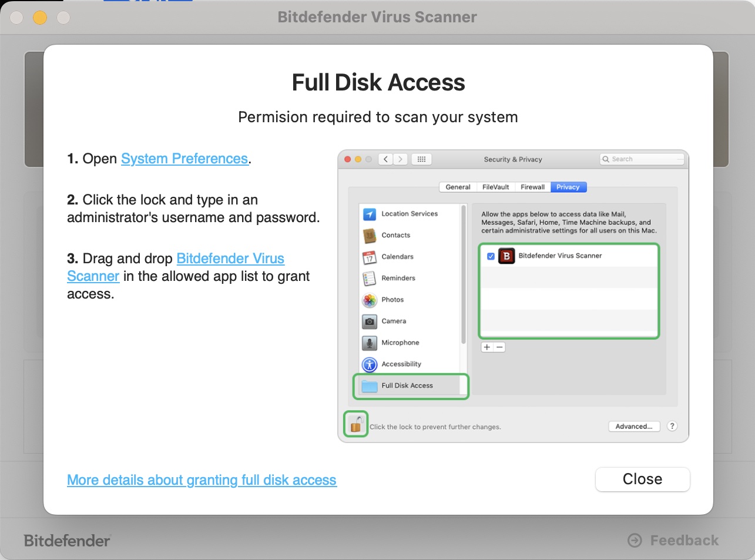Screen dimensions: 755x560
Task: Click More details about granting full disk access
Action: pyautogui.click(x=202, y=480)
